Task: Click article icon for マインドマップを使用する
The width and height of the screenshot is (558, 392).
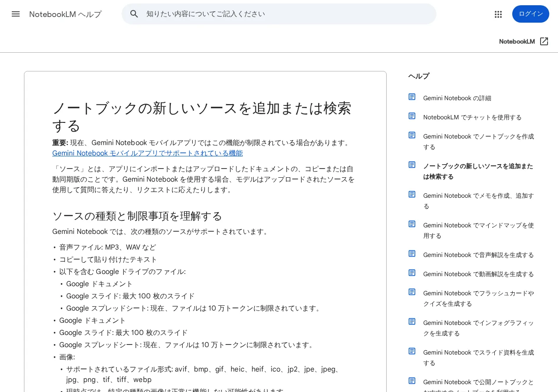Action: 412,224
